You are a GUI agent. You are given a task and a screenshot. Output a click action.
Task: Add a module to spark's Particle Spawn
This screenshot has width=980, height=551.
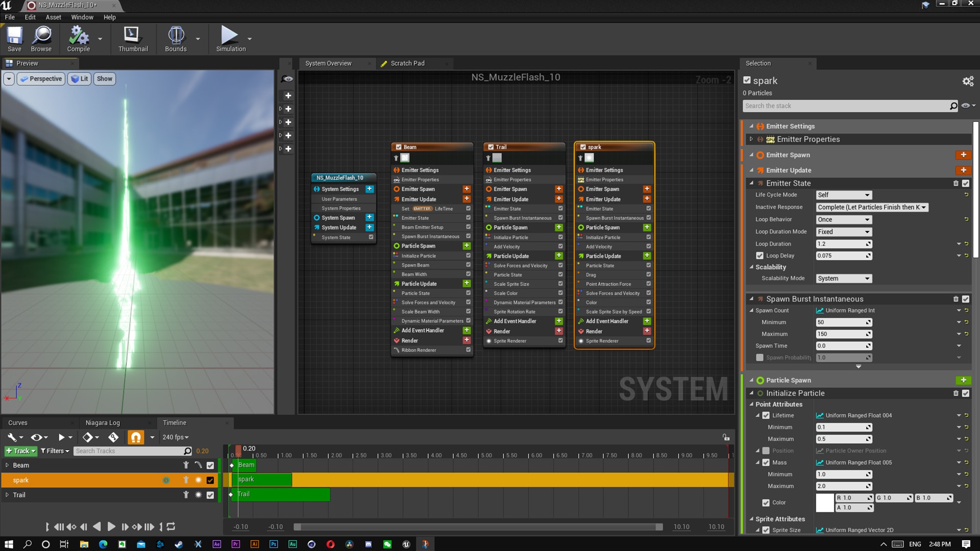(647, 227)
